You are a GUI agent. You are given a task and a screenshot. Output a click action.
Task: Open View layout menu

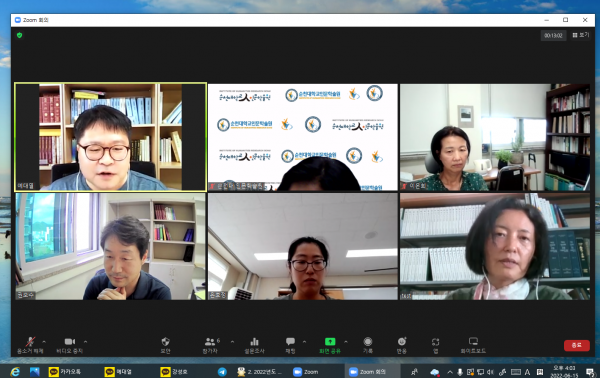pyautogui.click(x=580, y=35)
